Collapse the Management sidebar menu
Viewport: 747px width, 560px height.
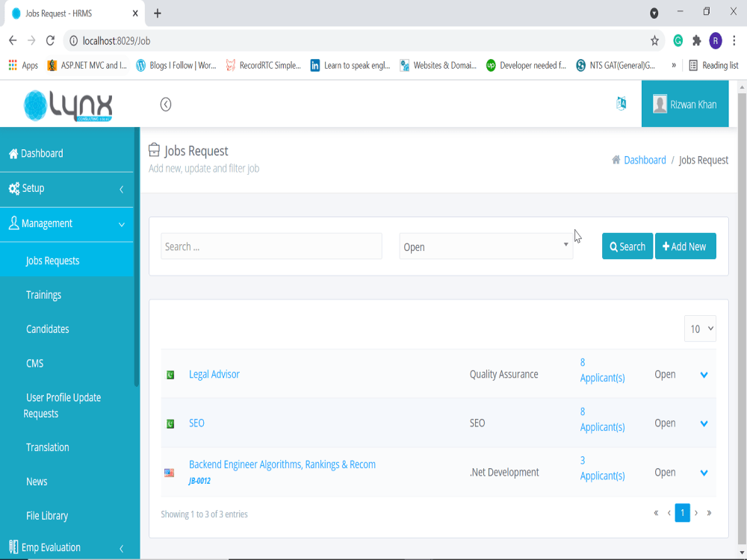click(66, 224)
